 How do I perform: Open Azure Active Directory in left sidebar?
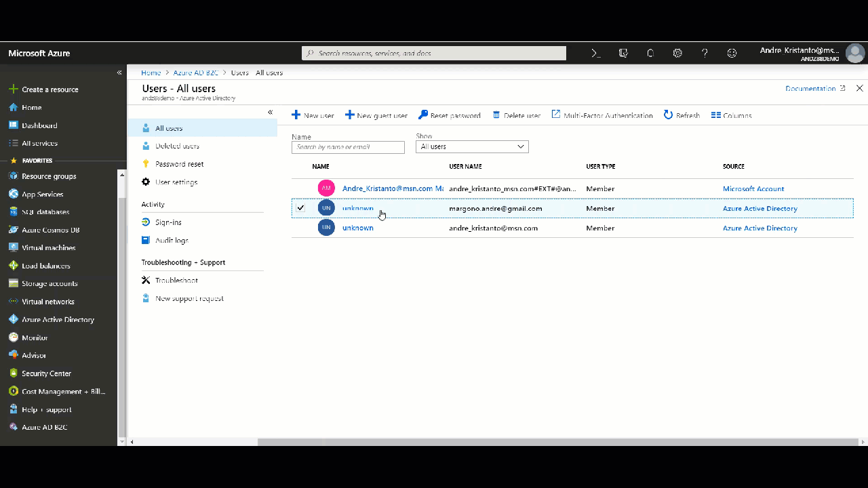coord(58,319)
